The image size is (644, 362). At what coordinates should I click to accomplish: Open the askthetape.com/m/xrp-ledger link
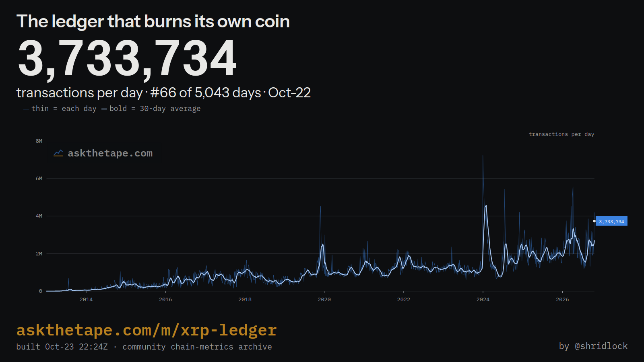(147, 330)
